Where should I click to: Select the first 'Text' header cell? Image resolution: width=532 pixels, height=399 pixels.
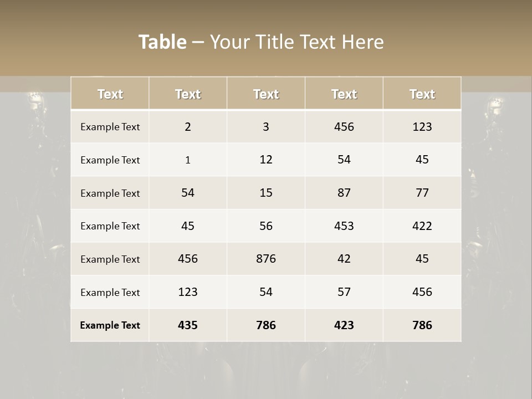pyautogui.click(x=110, y=93)
